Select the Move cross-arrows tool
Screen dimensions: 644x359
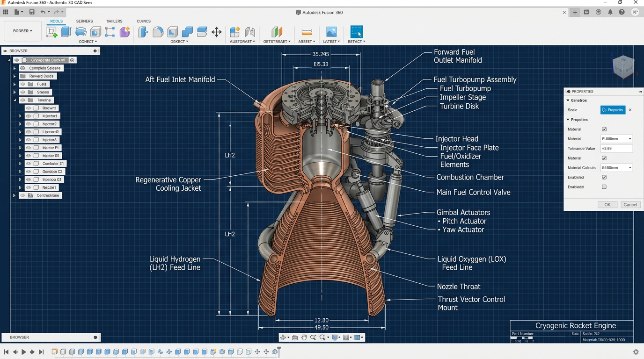click(216, 32)
